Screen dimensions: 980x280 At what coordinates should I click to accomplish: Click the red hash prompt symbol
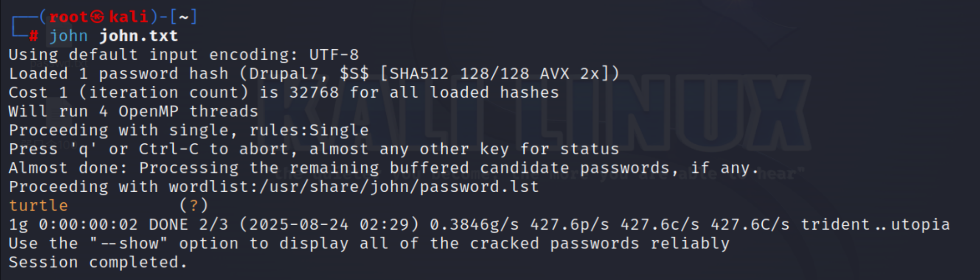pos(33,36)
